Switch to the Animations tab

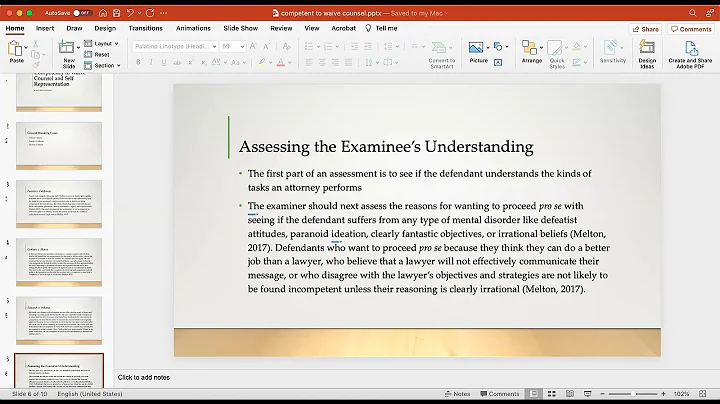193,28
